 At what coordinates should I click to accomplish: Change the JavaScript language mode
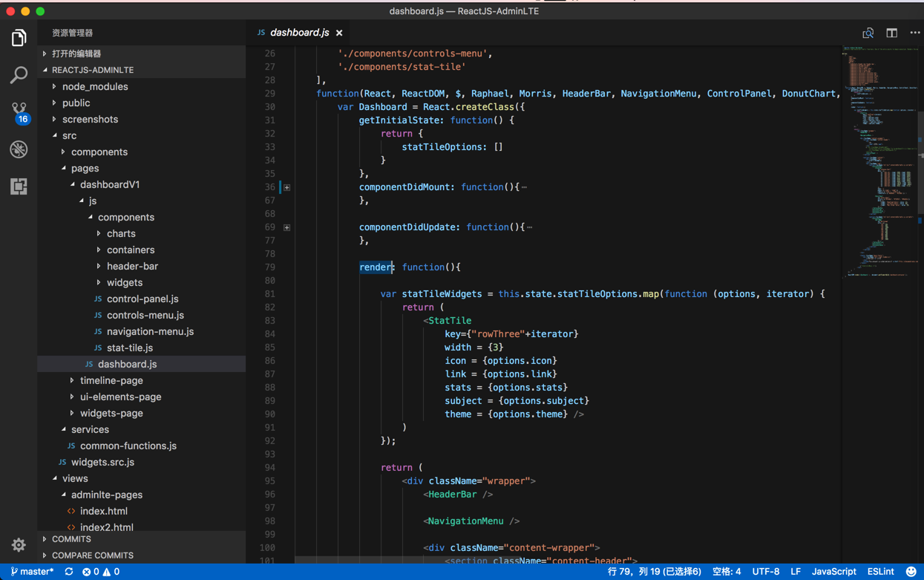click(833, 572)
